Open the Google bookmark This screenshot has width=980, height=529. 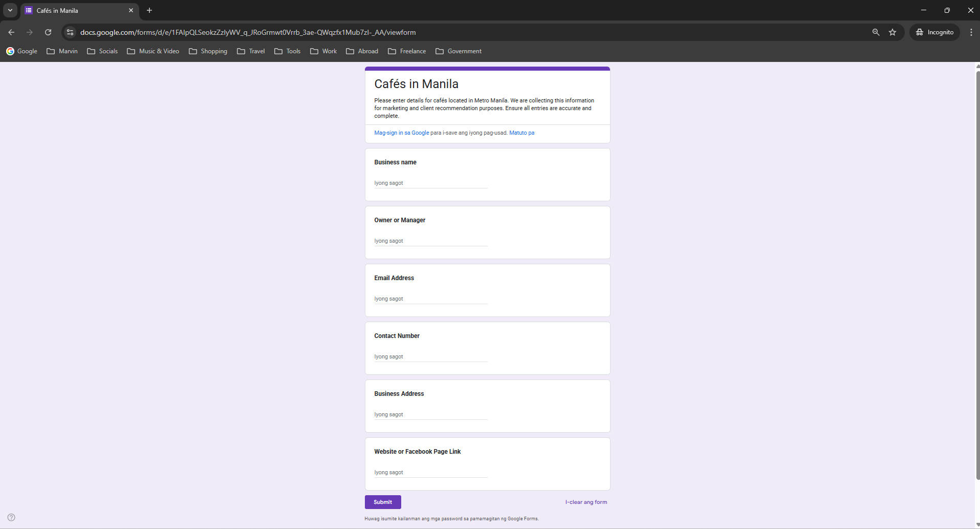(21, 51)
